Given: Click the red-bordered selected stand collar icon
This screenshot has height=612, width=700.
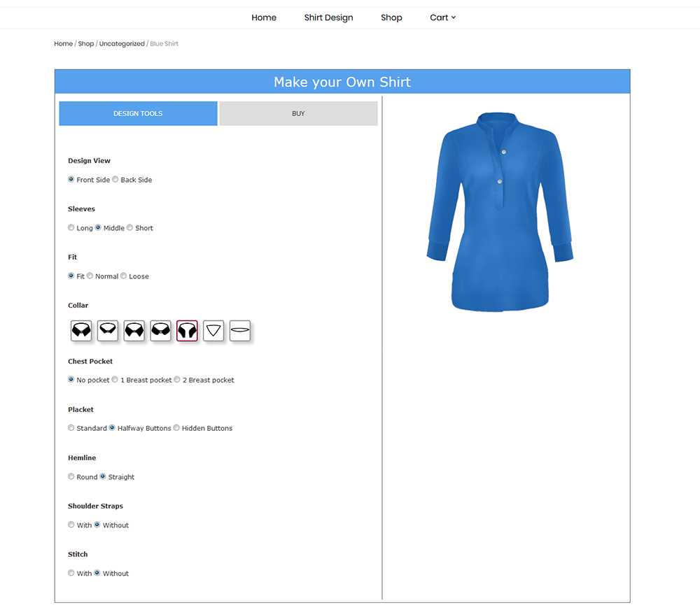Looking at the screenshot, I should [187, 331].
